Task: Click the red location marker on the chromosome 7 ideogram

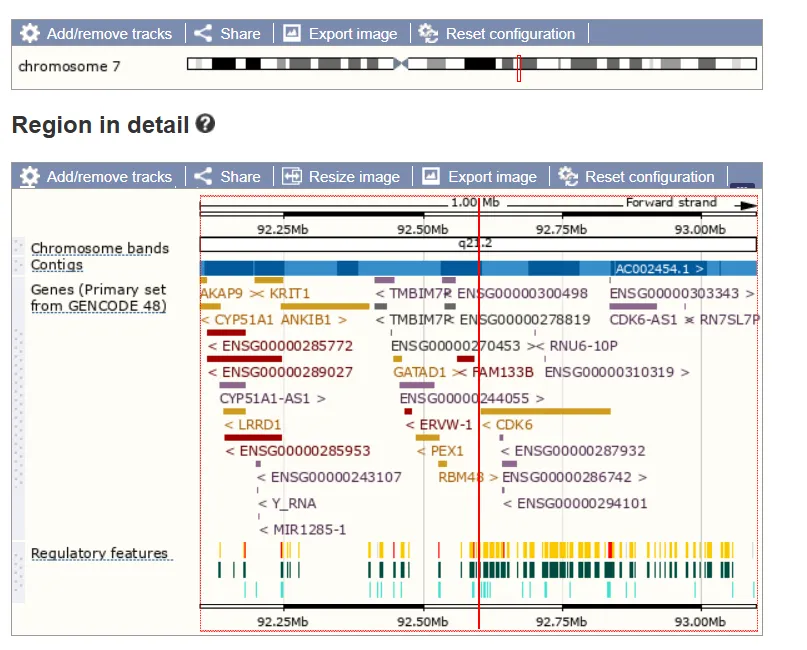Action: click(x=519, y=68)
